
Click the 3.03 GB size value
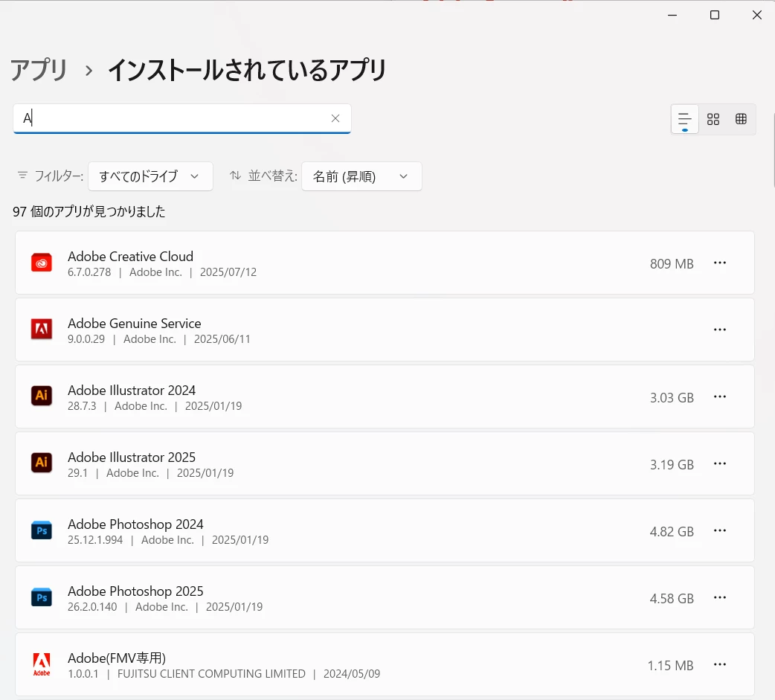click(672, 398)
